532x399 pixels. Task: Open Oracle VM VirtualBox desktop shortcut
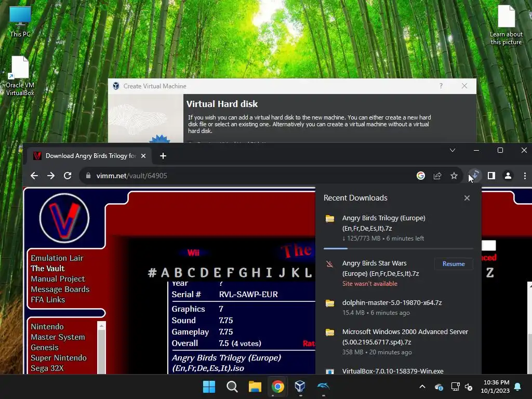[20, 76]
